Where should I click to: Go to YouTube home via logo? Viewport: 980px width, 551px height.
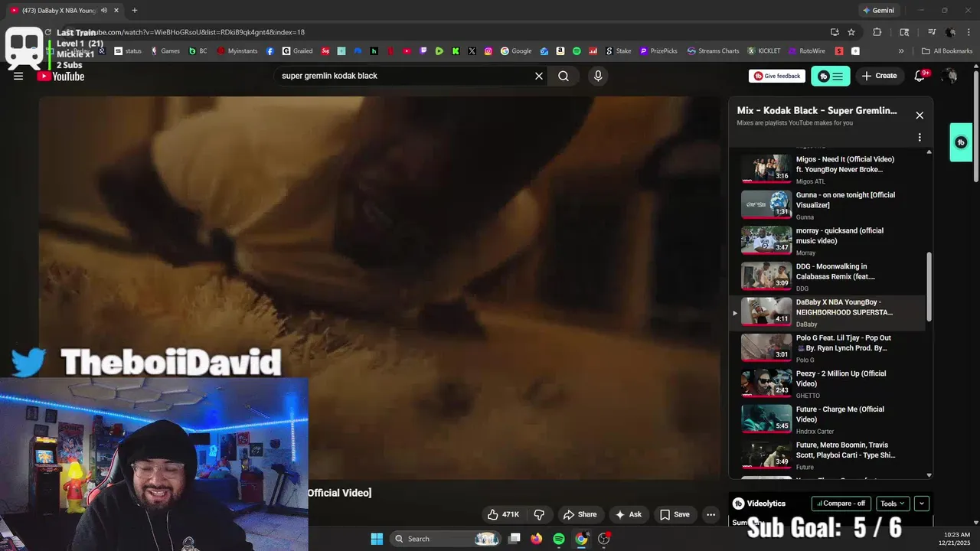click(60, 76)
